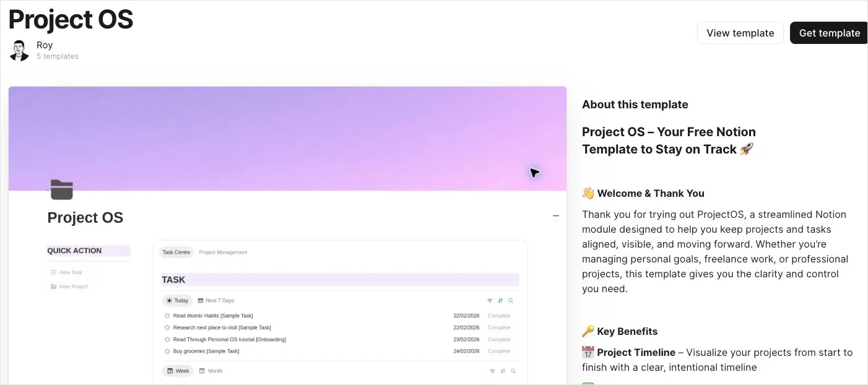The width and height of the screenshot is (868, 385).
Task: Click the bold Project Timeline text
Action: point(636,352)
